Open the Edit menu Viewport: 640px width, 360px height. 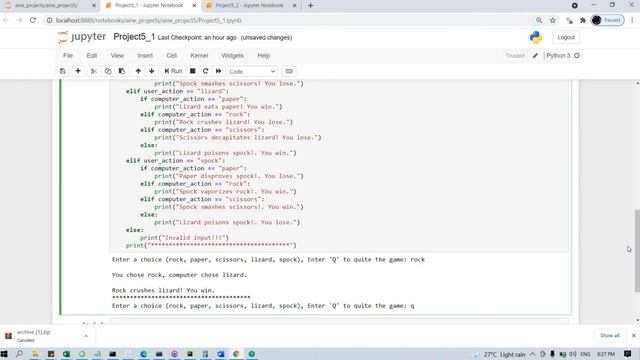[92, 56]
